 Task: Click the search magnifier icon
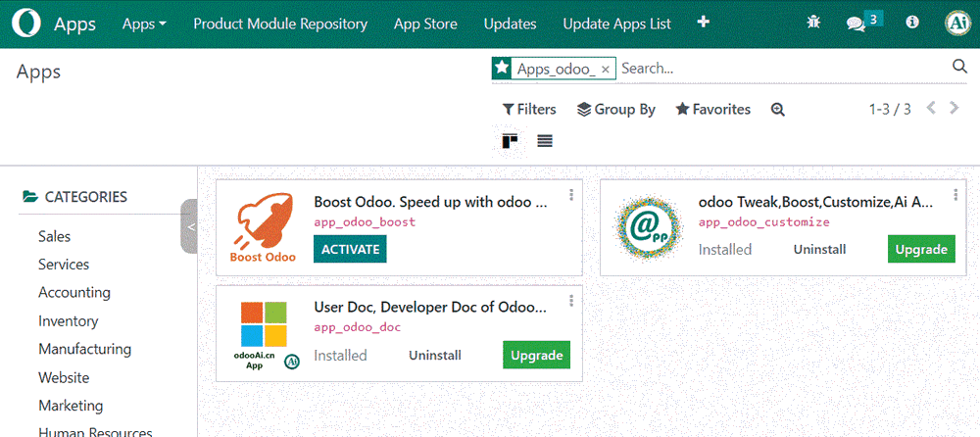(x=959, y=67)
